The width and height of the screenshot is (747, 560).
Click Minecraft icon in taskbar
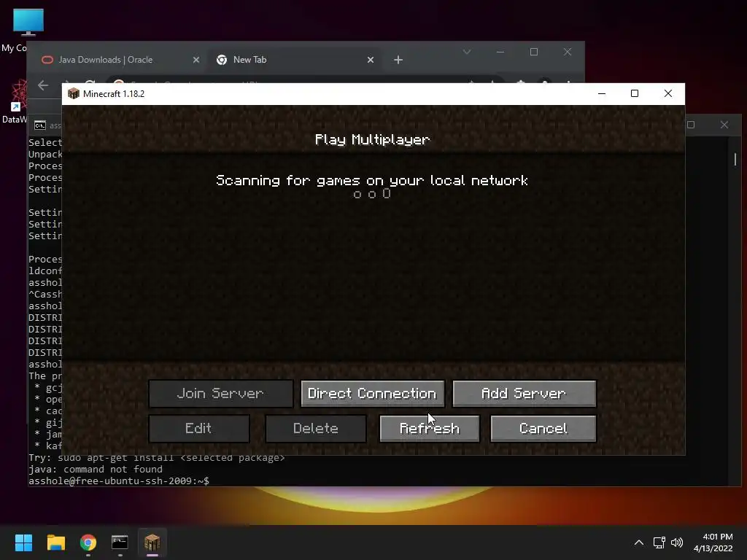click(152, 542)
